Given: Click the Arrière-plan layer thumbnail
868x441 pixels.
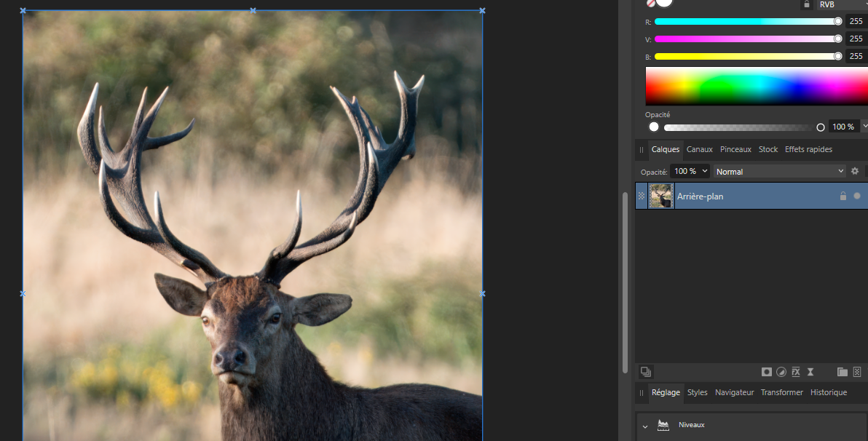Looking at the screenshot, I should [x=661, y=196].
